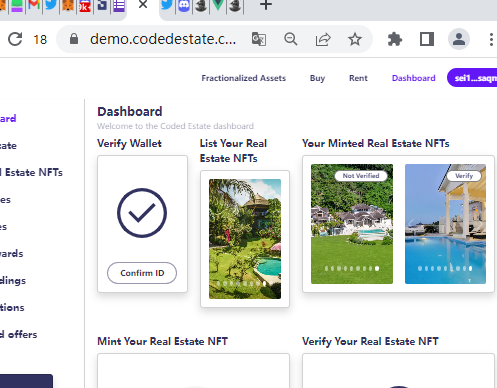Select the sidebar item ending in 'offers'
This screenshot has height=388, width=497.
(19, 334)
